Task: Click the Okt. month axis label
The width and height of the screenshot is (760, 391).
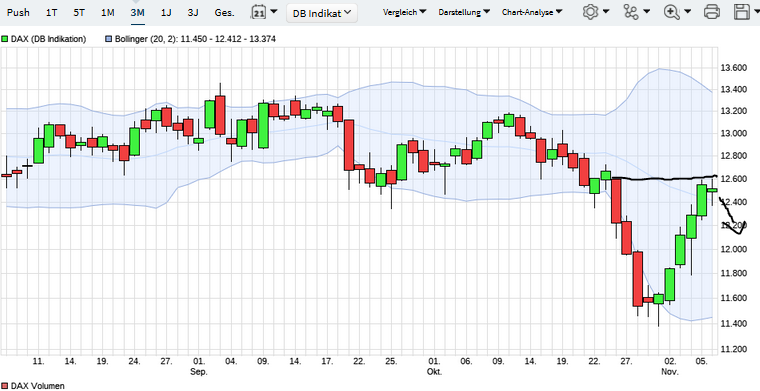Action: click(x=434, y=372)
